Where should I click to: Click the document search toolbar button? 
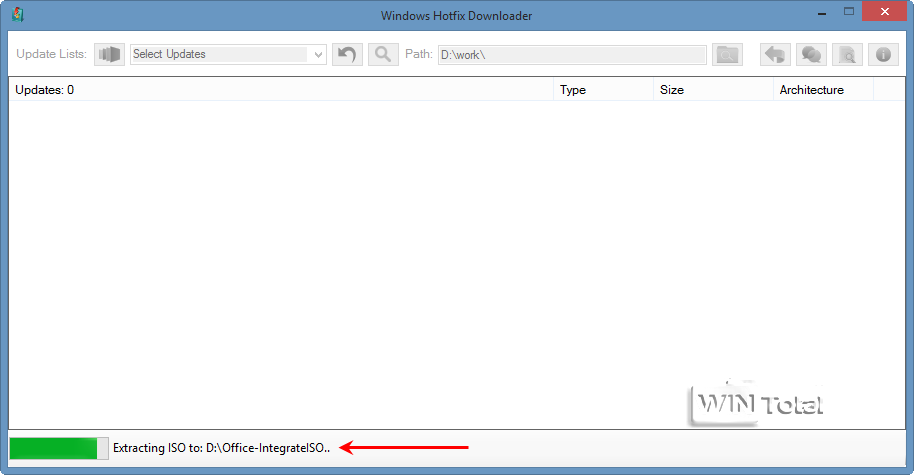pos(847,55)
